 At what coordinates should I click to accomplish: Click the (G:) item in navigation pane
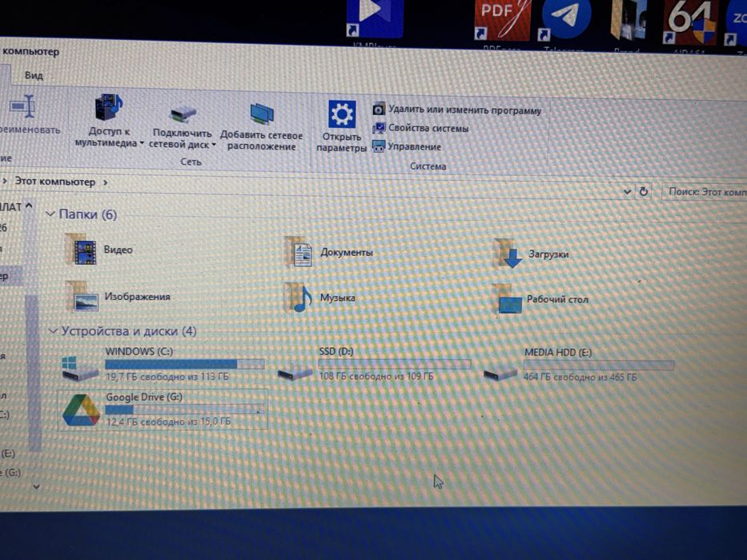pos(10,472)
